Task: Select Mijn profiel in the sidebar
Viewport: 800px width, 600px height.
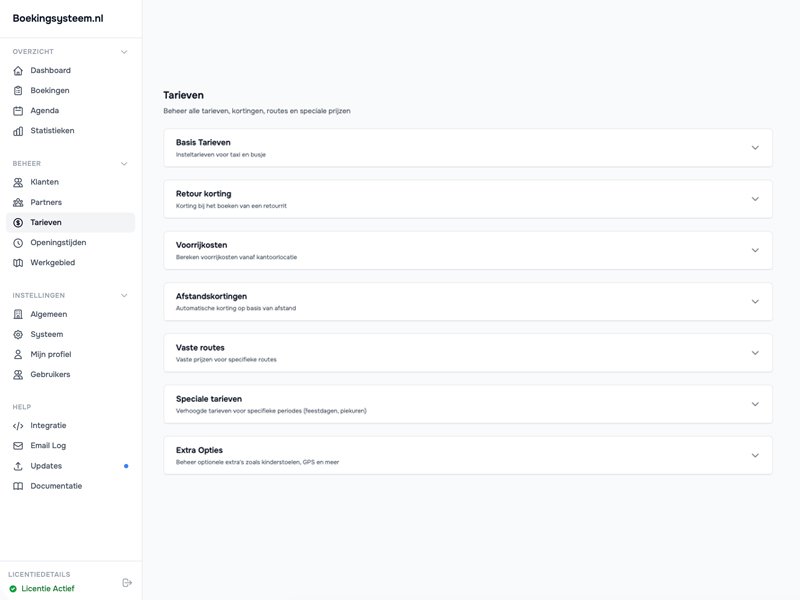Action: pos(48,353)
